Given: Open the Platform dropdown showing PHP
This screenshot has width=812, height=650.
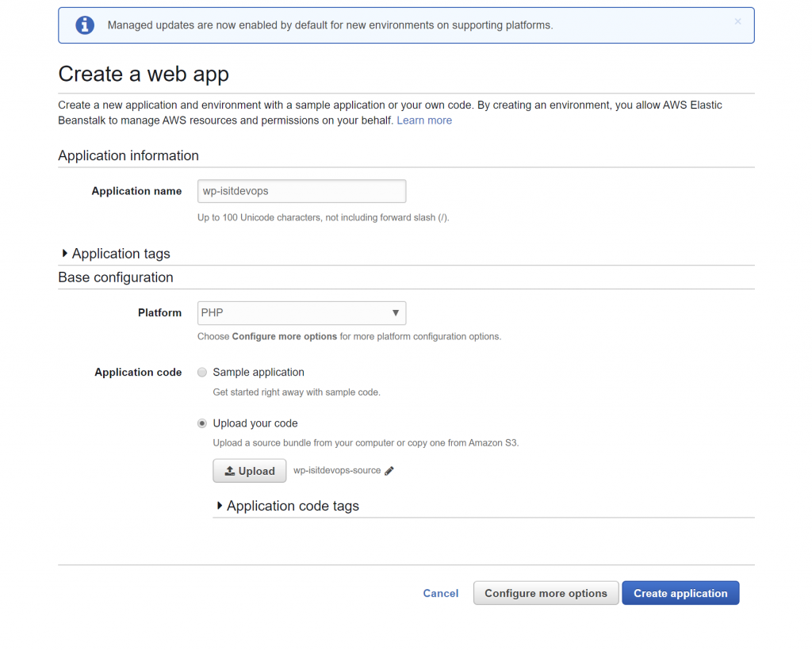Looking at the screenshot, I should (301, 312).
